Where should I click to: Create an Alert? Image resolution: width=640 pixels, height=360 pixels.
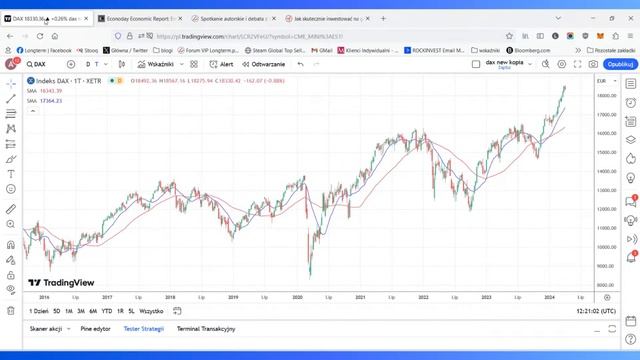[x=221, y=64]
